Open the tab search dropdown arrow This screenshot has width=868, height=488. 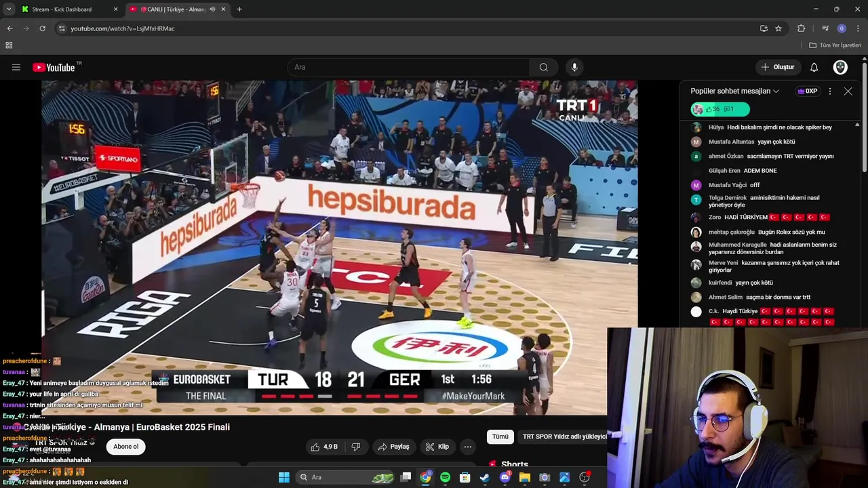pyautogui.click(x=9, y=9)
